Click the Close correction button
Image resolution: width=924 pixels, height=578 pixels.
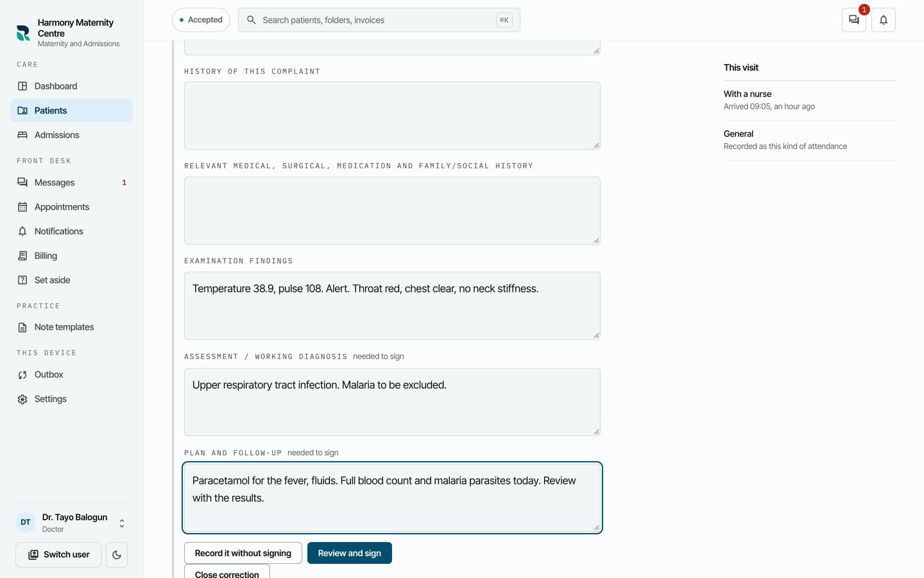click(227, 572)
